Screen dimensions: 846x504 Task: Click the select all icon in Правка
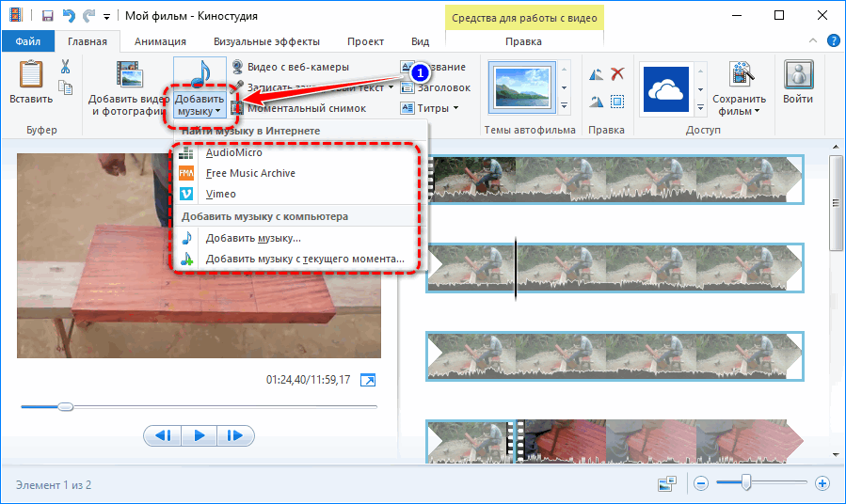pos(617,102)
